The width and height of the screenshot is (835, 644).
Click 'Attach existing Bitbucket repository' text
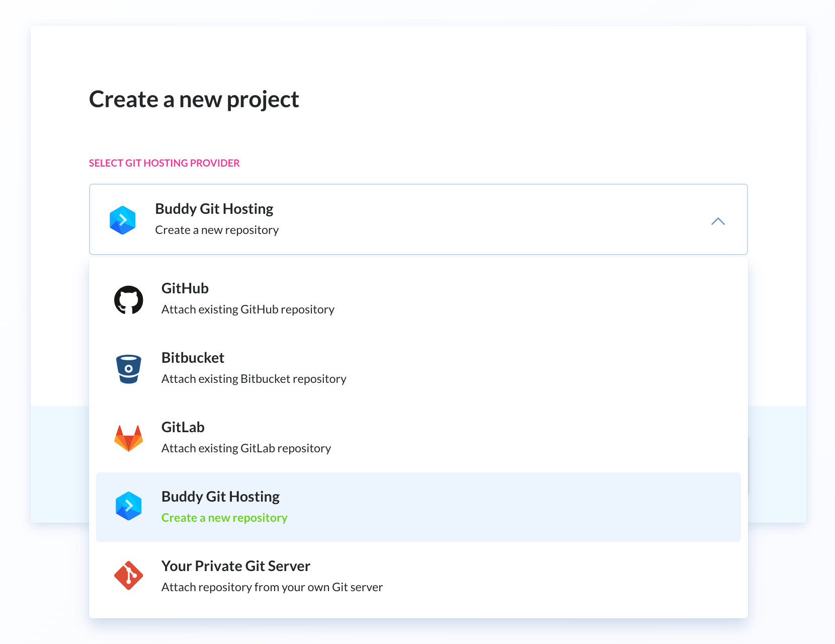254,379
